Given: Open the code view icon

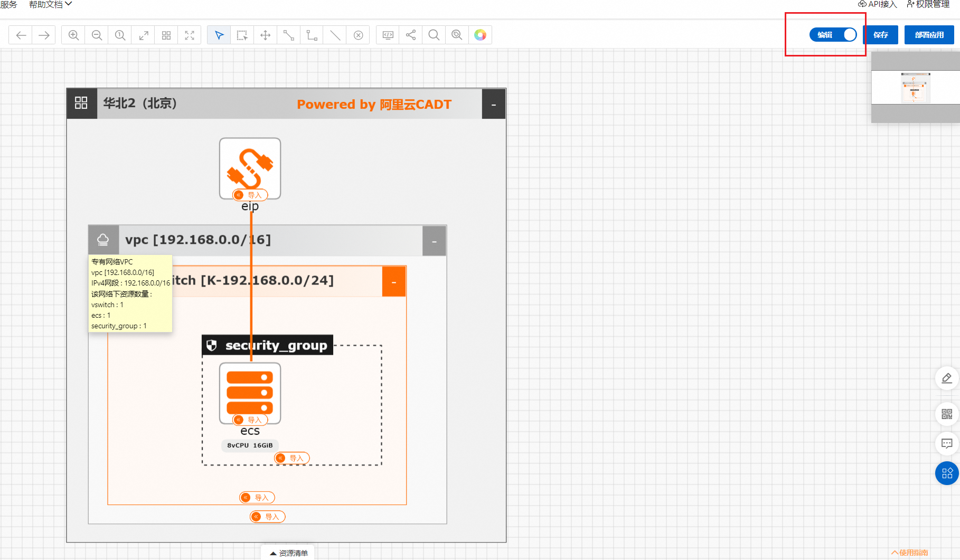Looking at the screenshot, I should coord(388,35).
